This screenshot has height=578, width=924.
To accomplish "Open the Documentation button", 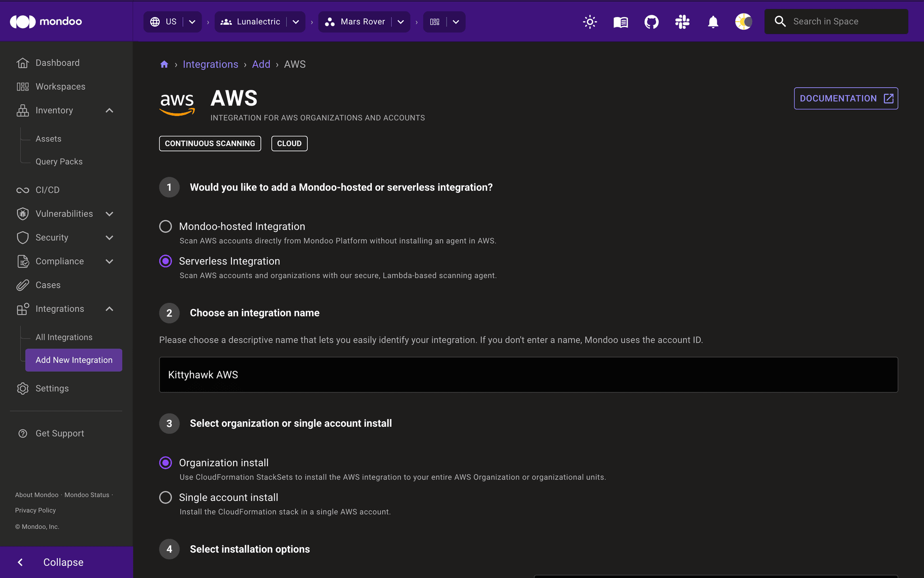I will click(845, 98).
